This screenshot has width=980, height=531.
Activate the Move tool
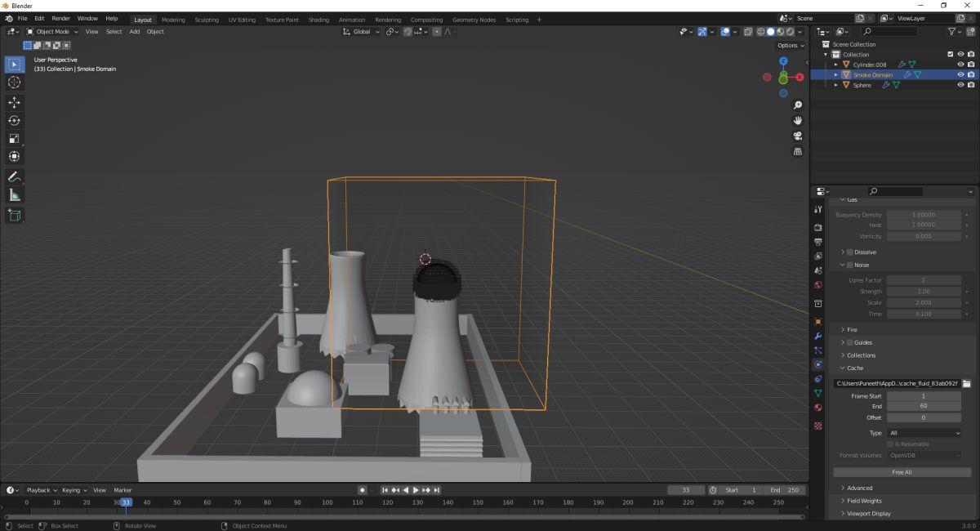(x=15, y=102)
